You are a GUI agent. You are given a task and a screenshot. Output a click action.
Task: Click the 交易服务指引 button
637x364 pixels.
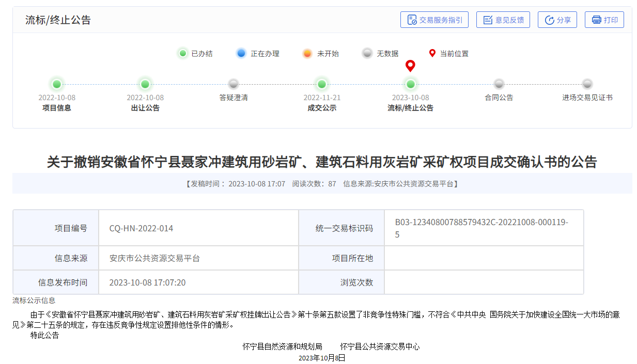coord(434,20)
